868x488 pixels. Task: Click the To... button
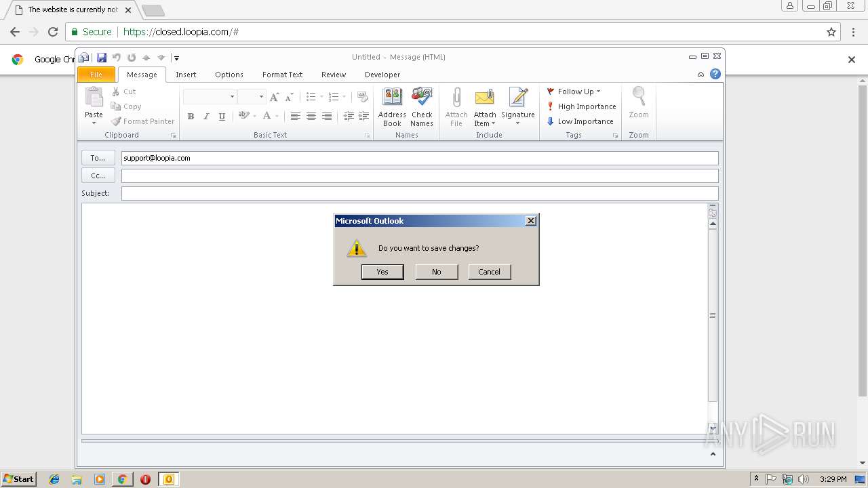click(98, 158)
